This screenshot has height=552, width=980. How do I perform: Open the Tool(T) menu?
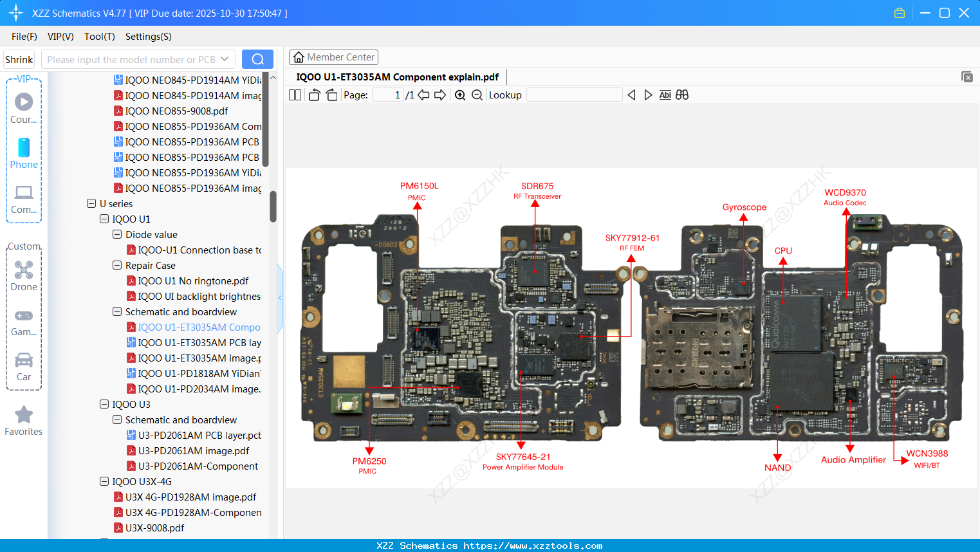pyautogui.click(x=99, y=37)
